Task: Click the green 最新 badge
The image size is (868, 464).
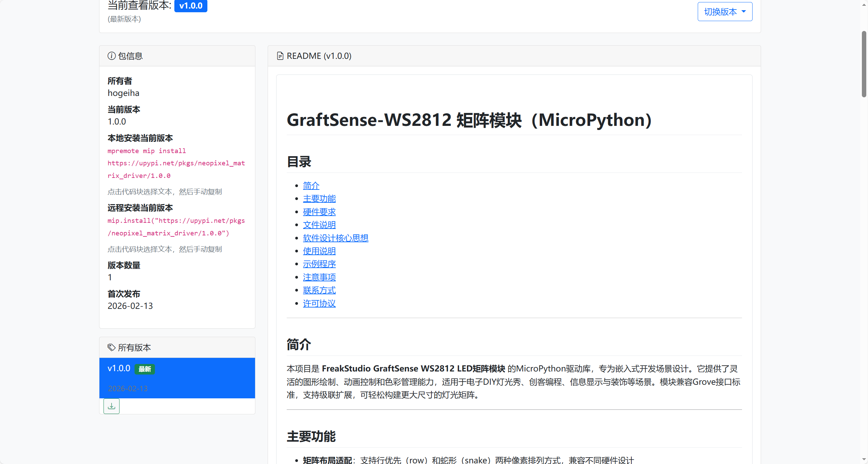Action: point(145,369)
